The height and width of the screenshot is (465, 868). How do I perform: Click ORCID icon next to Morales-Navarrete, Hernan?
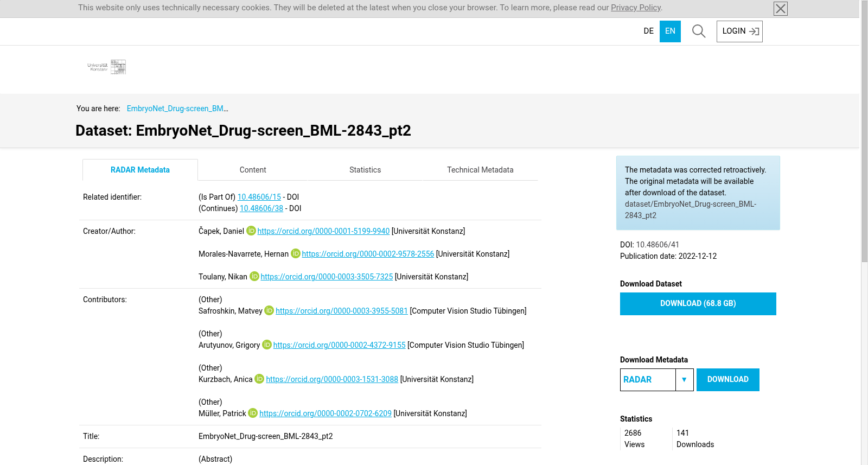tap(296, 253)
